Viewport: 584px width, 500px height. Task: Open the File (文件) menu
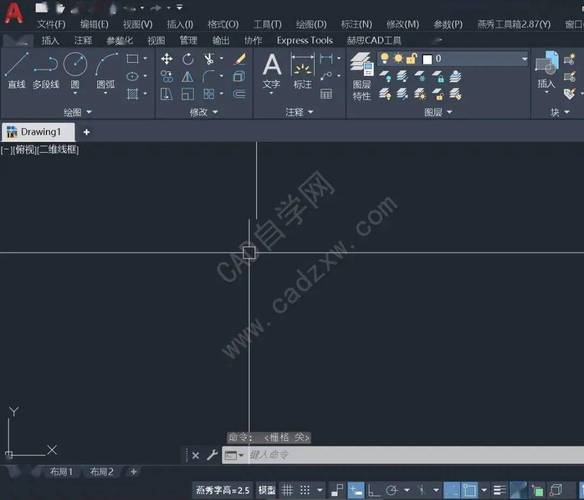[51, 25]
